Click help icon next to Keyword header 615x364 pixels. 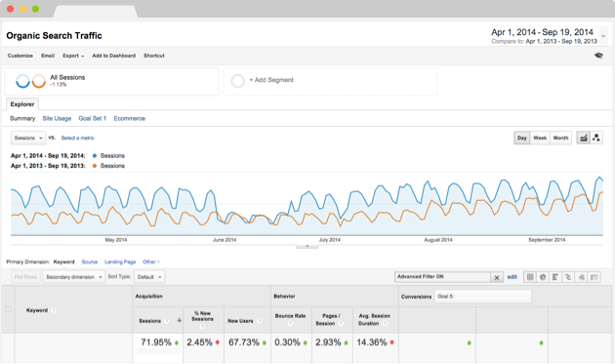tap(54, 310)
